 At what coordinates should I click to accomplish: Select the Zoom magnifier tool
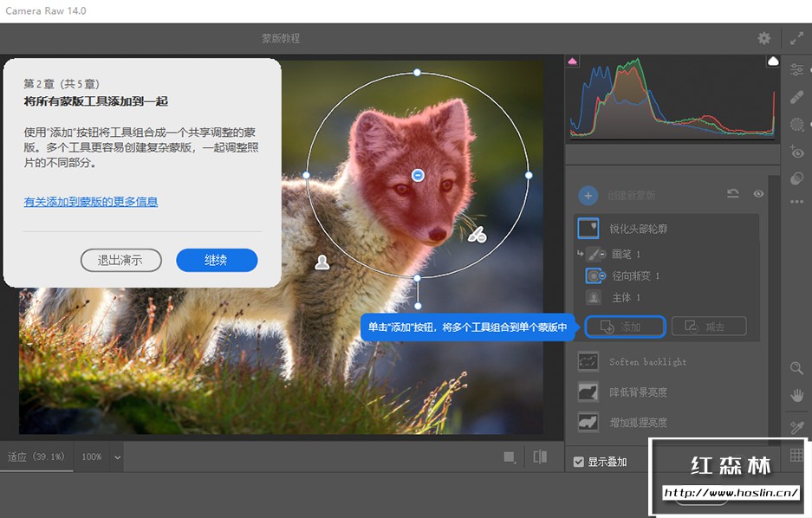[x=796, y=368]
